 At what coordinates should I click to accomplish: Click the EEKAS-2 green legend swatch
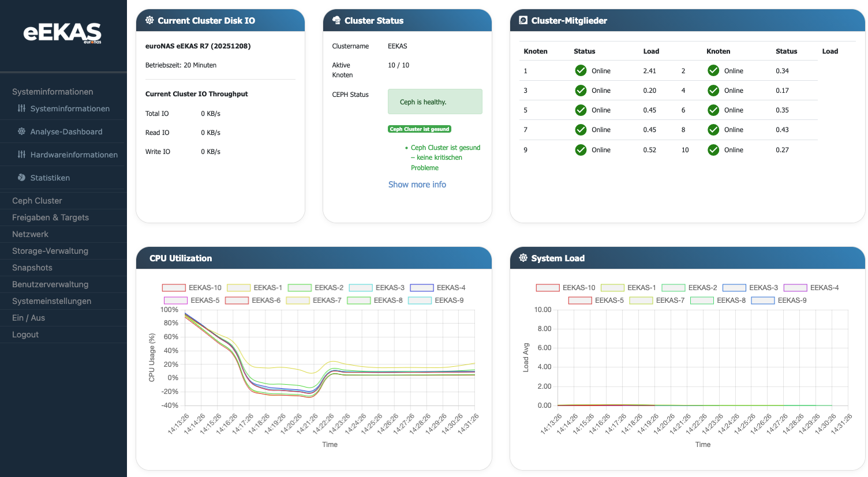(x=300, y=287)
